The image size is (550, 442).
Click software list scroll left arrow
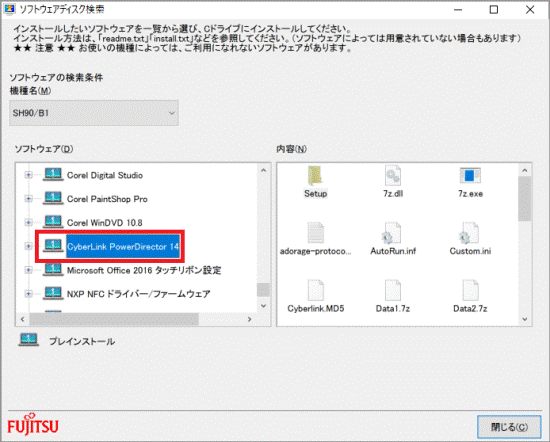[22, 319]
